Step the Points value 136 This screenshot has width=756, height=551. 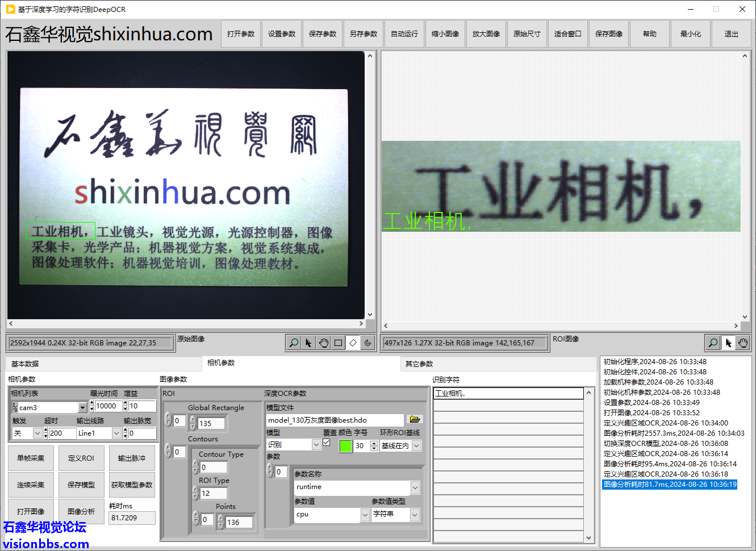[221, 522]
